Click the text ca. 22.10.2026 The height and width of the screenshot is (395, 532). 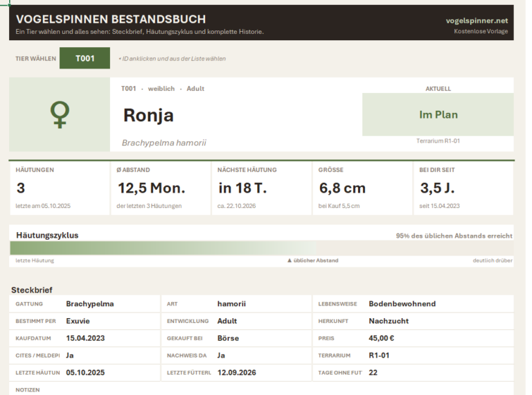coord(236,206)
